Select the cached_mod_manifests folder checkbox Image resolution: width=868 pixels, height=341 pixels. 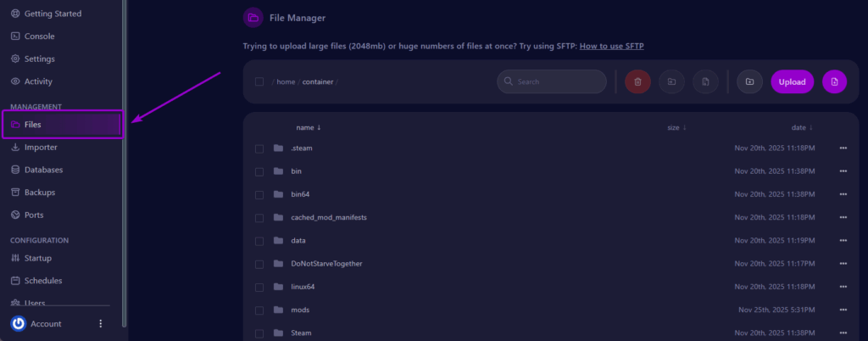tap(259, 218)
